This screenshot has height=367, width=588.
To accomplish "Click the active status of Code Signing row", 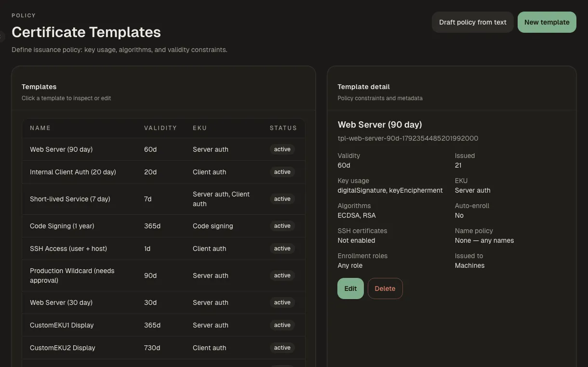I will coord(282,226).
